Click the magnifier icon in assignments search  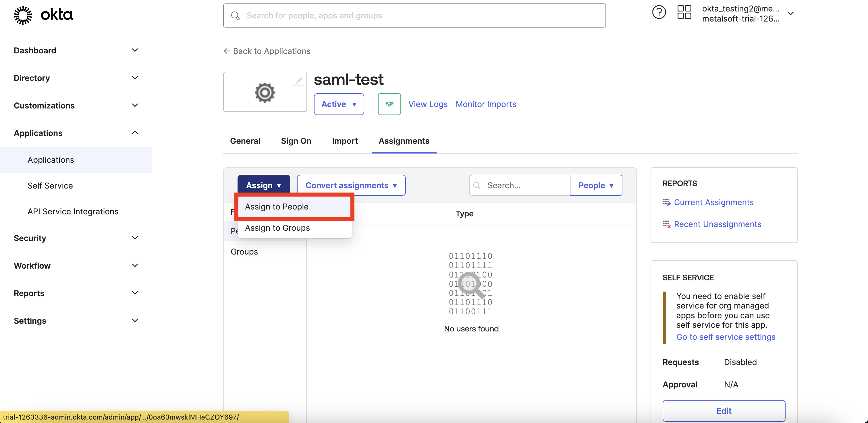tap(477, 185)
